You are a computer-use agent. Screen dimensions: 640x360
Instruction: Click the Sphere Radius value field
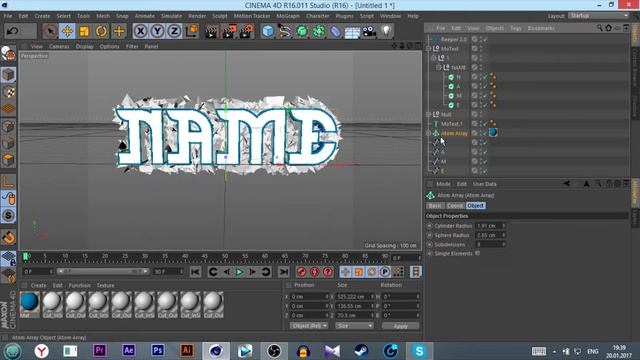(489, 235)
